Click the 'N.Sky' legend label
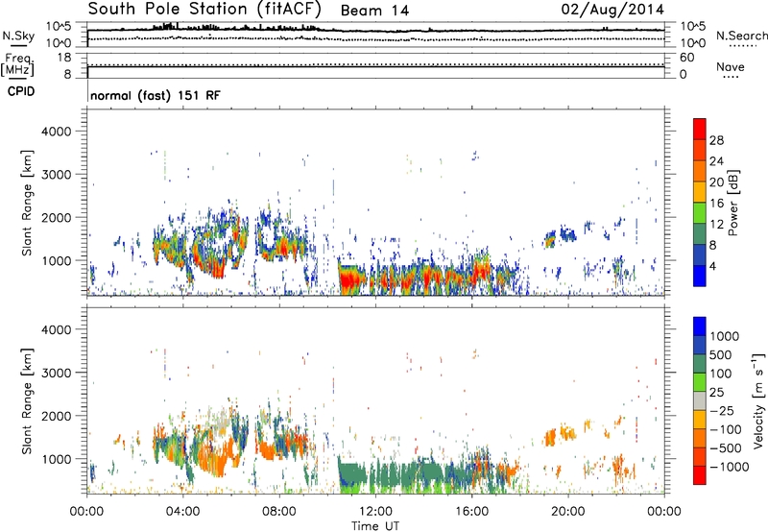 point(18,36)
